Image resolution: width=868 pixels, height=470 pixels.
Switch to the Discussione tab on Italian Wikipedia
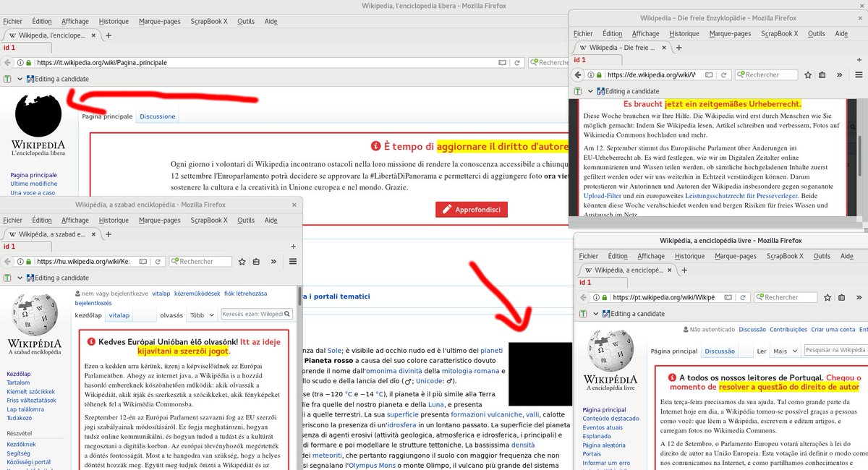tap(158, 116)
